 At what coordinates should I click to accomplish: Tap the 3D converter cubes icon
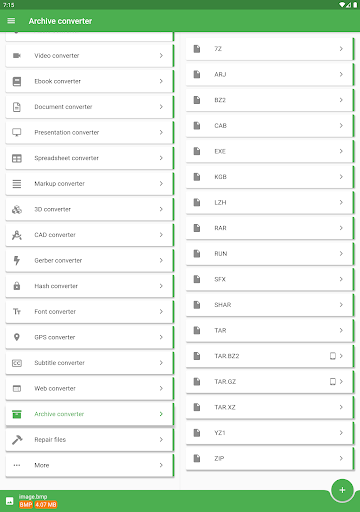pos(17,209)
